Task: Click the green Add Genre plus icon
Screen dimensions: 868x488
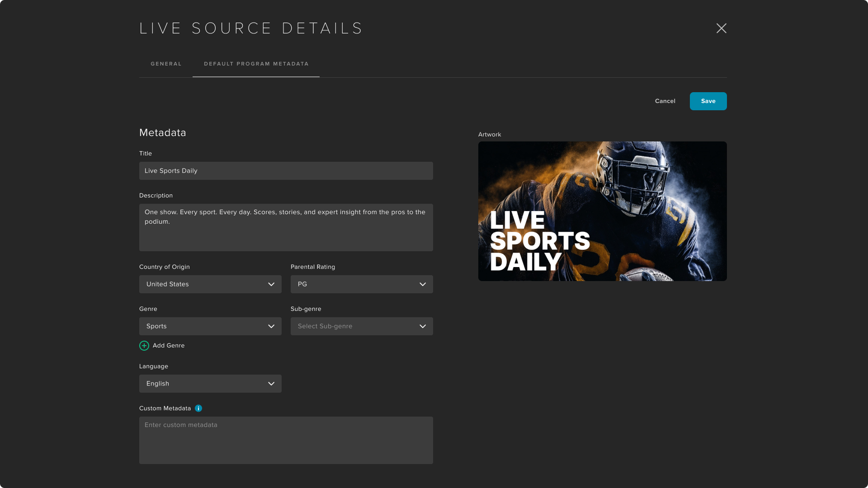Action: click(144, 346)
